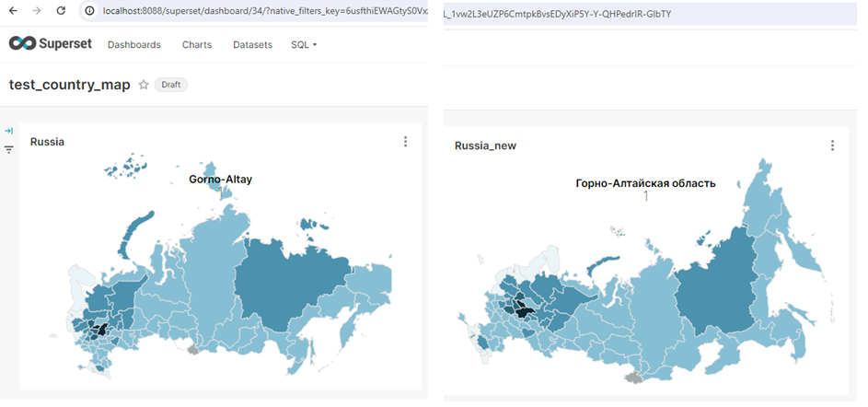Viewport: 868px width, 407px height.
Task: Click the Draft status badge
Action: (171, 85)
